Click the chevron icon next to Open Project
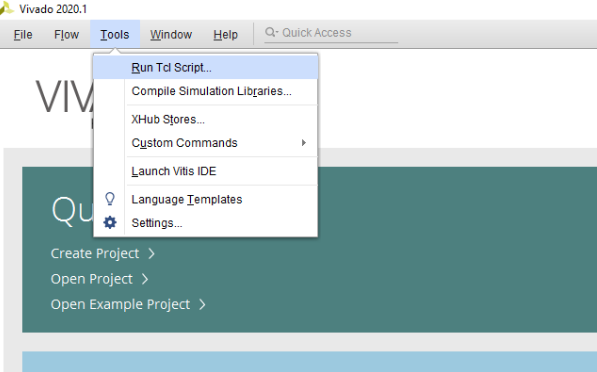 pyautogui.click(x=145, y=279)
